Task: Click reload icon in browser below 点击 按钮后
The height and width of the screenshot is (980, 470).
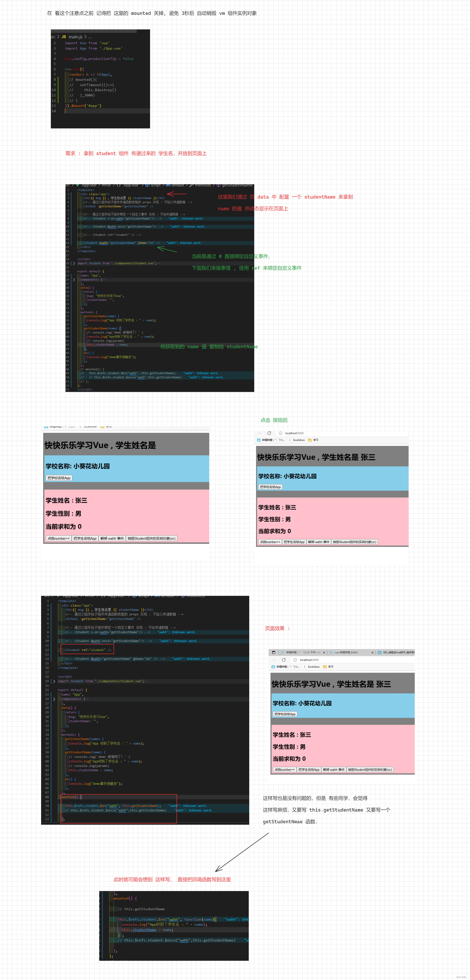Action: [x=269, y=433]
